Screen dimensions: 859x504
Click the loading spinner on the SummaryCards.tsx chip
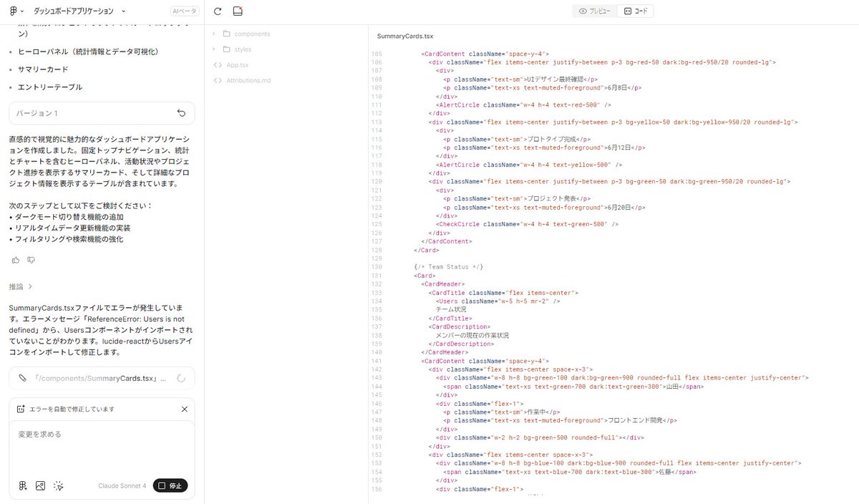pyautogui.click(x=181, y=378)
